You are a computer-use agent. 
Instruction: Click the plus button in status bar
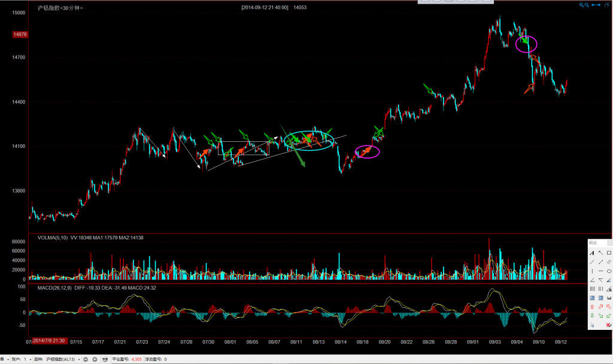tap(95, 359)
